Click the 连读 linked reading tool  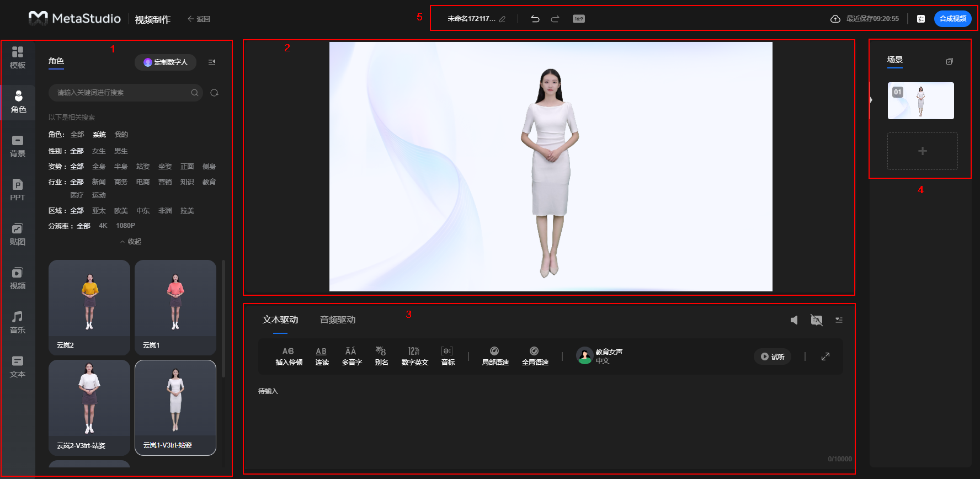click(x=322, y=356)
